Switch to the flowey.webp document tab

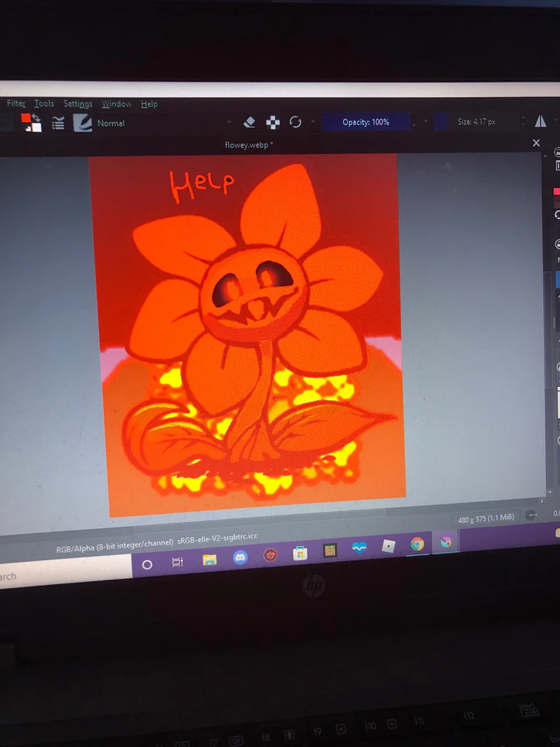[249, 144]
